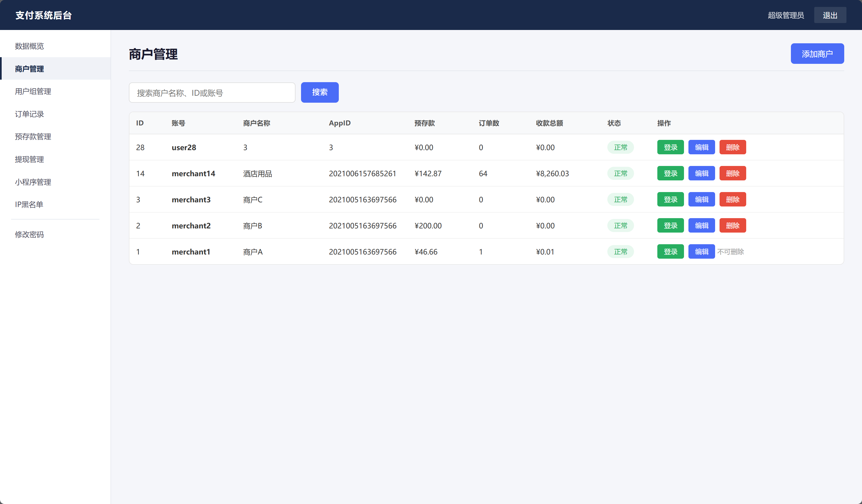Click 删除 for user28
Image resolution: width=862 pixels, height=504 pixels.
pyautogui.click(x=733, y=147)
